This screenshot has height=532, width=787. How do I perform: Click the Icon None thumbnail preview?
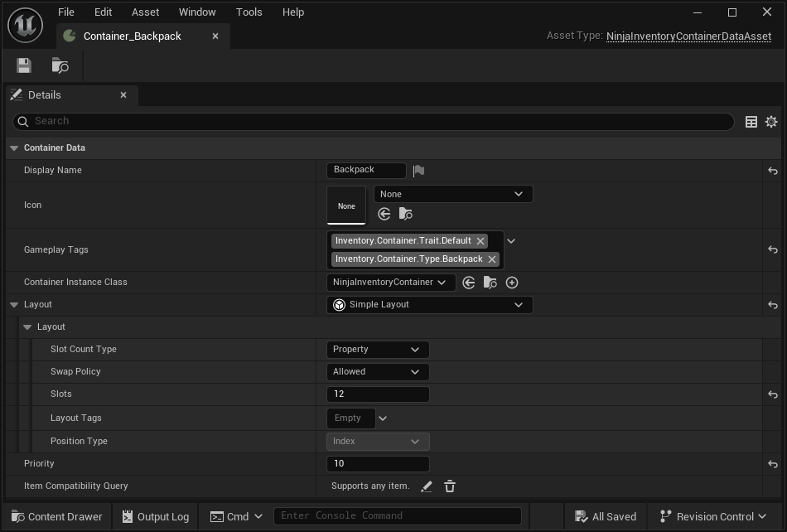(346, 206)
